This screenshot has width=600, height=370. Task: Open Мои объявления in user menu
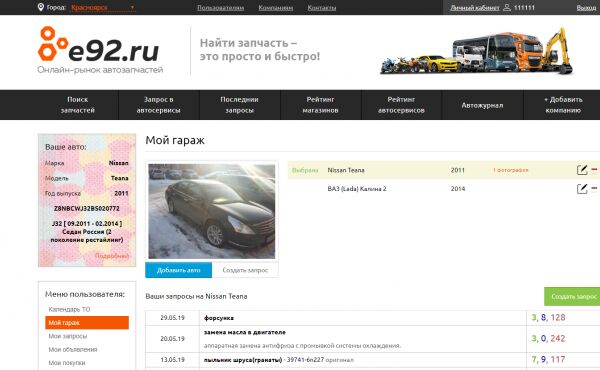[x=73, y=349]
